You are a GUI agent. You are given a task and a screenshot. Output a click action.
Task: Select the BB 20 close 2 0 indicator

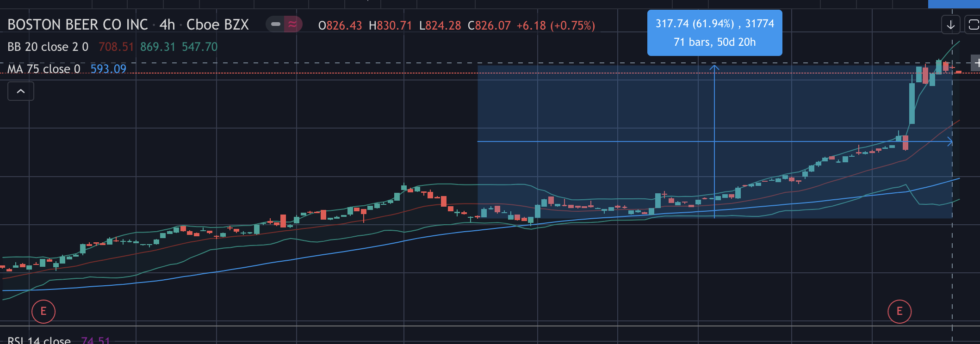48,47
